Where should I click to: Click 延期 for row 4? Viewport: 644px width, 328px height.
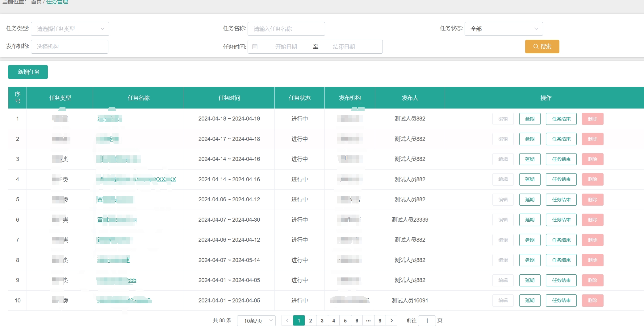tap(530, 179)
